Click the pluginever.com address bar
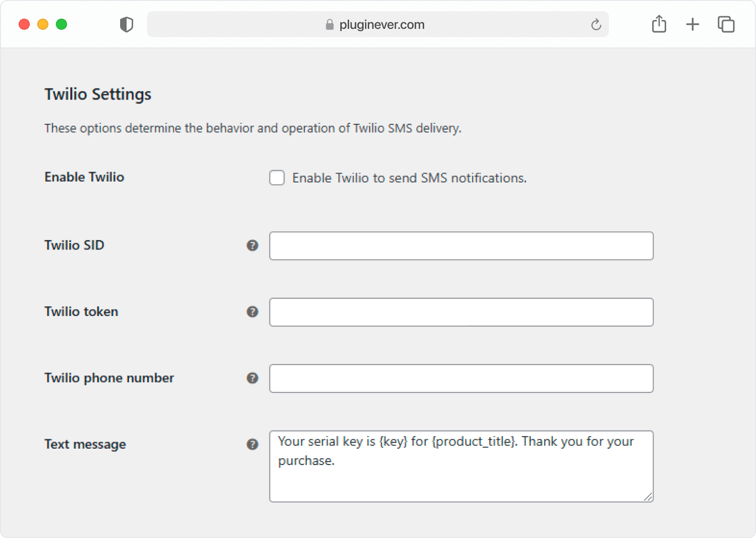This screenshot has height=538, width=756. [378, 24]
